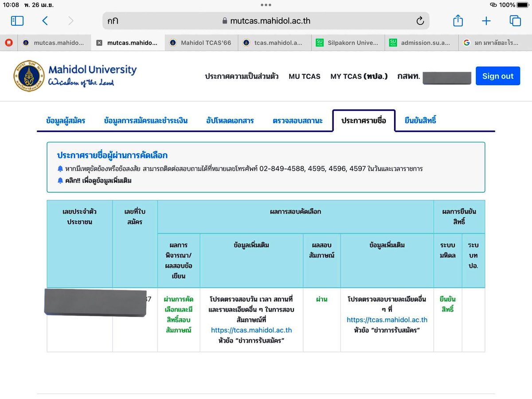This screenshot has width=532, height=399.
Task: Open tcas.mahidol.ac.th link in interview info
Action: (387, 320)
